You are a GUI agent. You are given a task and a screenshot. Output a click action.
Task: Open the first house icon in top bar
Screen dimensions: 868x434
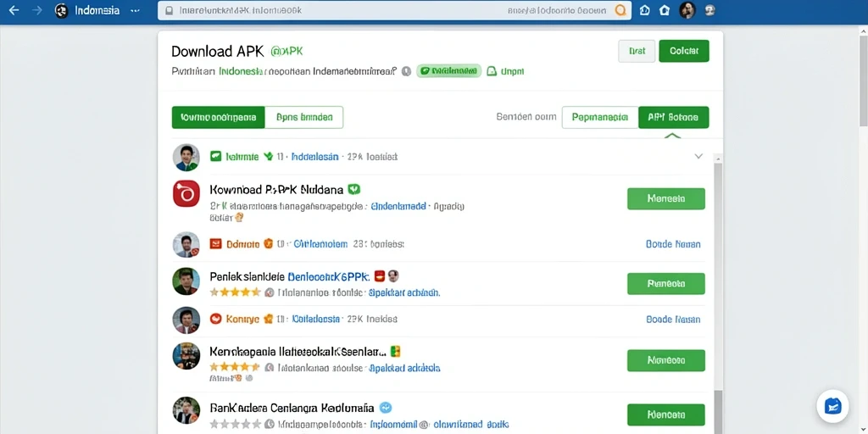pos(644,10)
